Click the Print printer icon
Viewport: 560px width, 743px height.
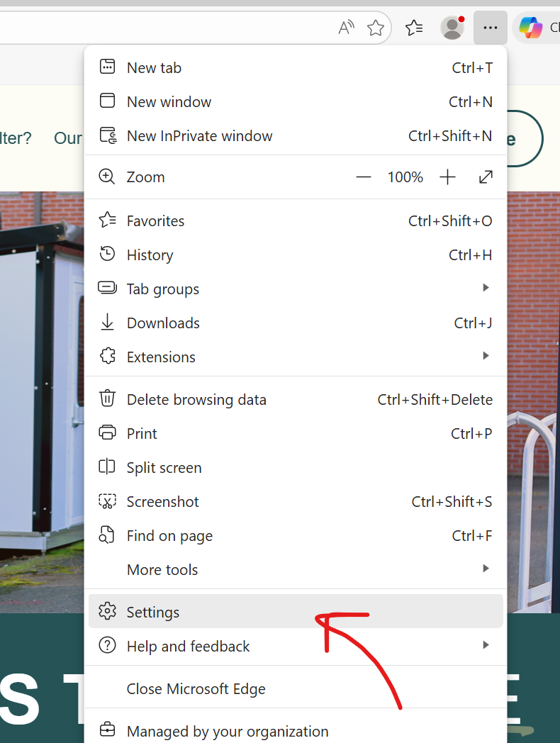tap(107, 432)
